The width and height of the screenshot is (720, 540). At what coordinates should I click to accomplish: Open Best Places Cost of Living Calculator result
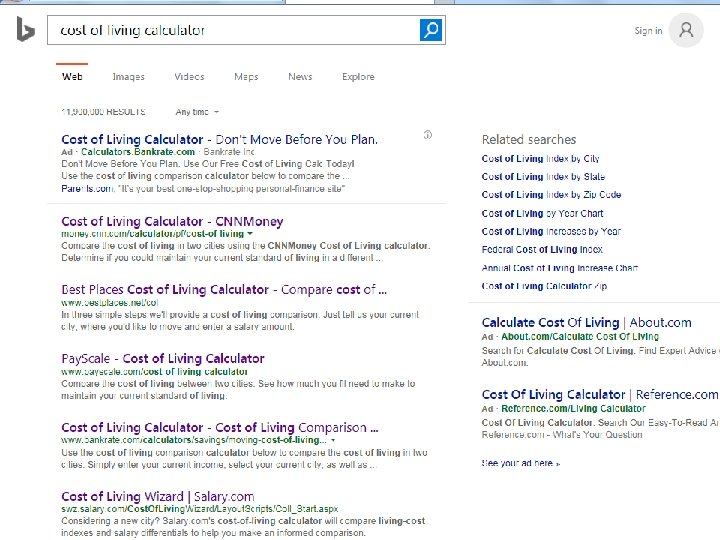tap(224, 290)
